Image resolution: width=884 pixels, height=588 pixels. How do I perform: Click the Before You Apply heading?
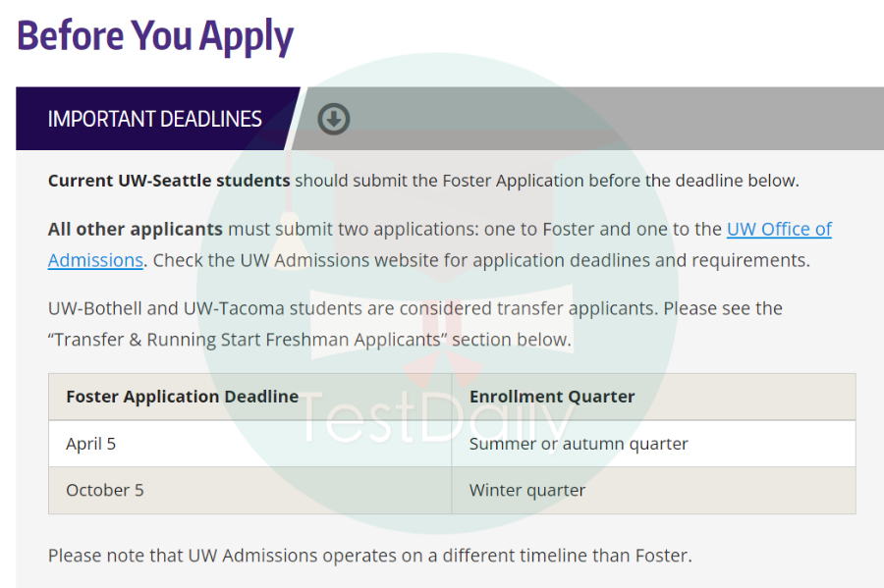[x=155, y=36]
